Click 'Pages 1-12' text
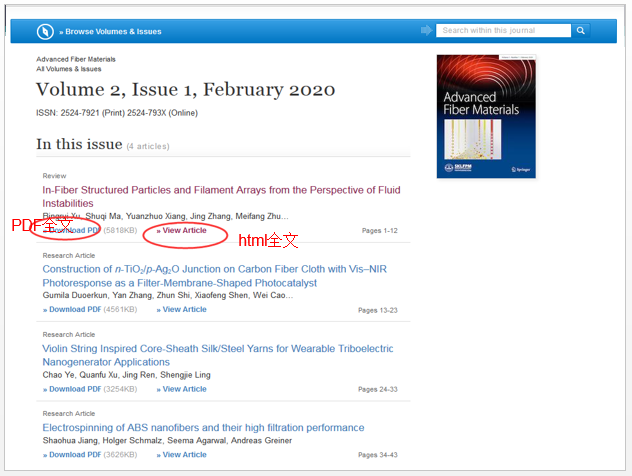The image size is (632, 476). (380, 231)
